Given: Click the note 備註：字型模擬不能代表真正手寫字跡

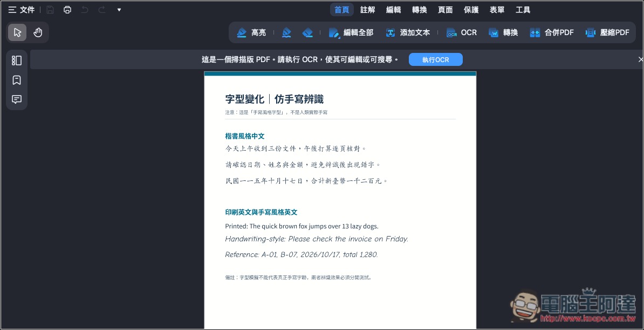Looking at the screenshot, I should pyautogui.click(x=299, y=277).
